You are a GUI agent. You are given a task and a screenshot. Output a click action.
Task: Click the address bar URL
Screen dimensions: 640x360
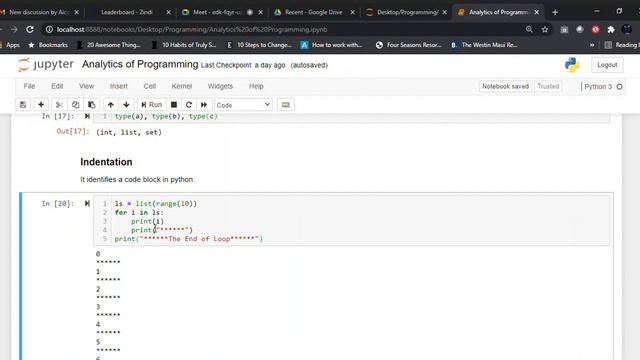point(192,29)
